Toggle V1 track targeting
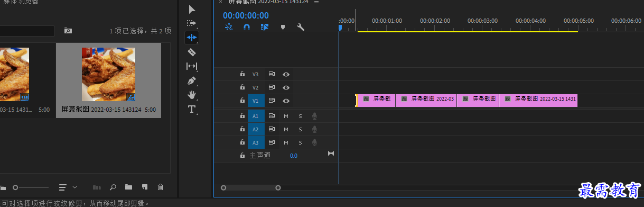The width and height of the screenshot is (644, 207). coord(256,101)
